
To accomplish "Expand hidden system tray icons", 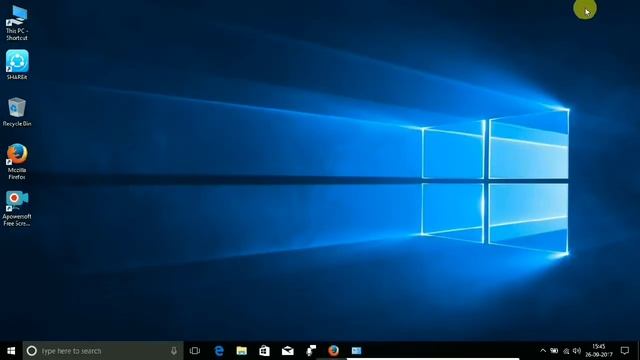I will click(x=543, y=351).
